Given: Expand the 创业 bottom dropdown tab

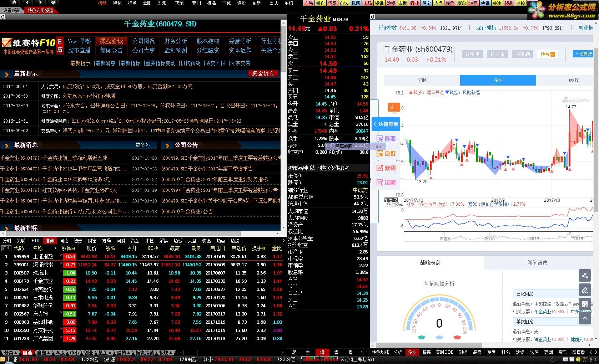Looking at the screenshot, I should point(89,353).
